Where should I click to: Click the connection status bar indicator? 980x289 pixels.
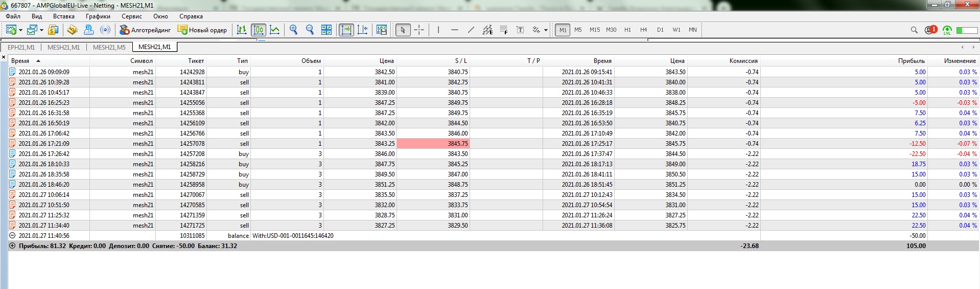pos(967,30)
